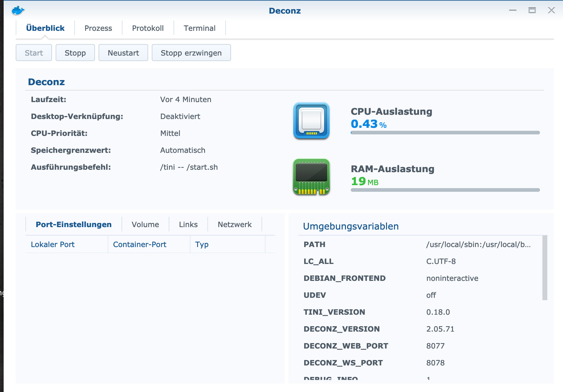Click the Deaktiviert desktop shortcut value
The width and height of the screenshot is (563, 392).
(x=180, y=116)
